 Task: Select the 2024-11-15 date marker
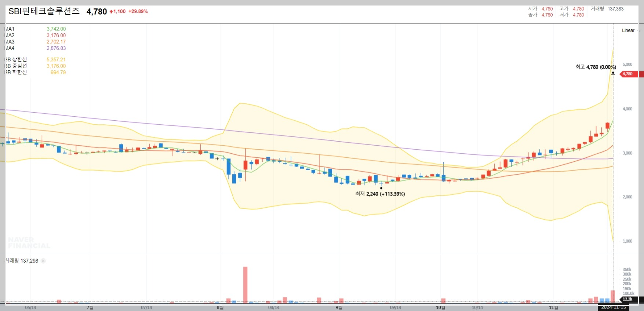(614, 307)
